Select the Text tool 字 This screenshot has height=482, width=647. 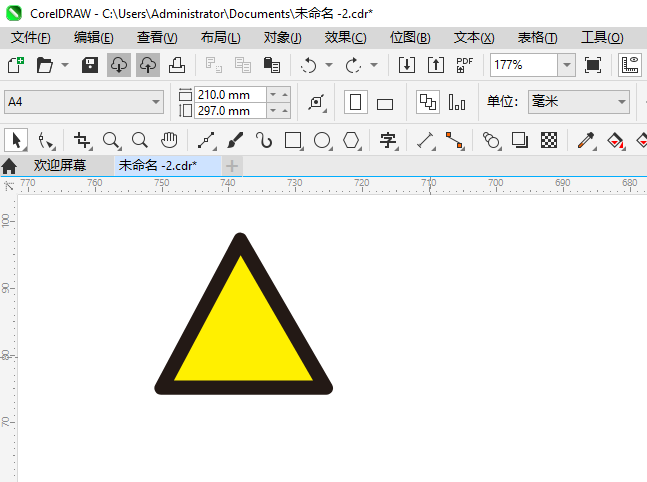[388, 140]
